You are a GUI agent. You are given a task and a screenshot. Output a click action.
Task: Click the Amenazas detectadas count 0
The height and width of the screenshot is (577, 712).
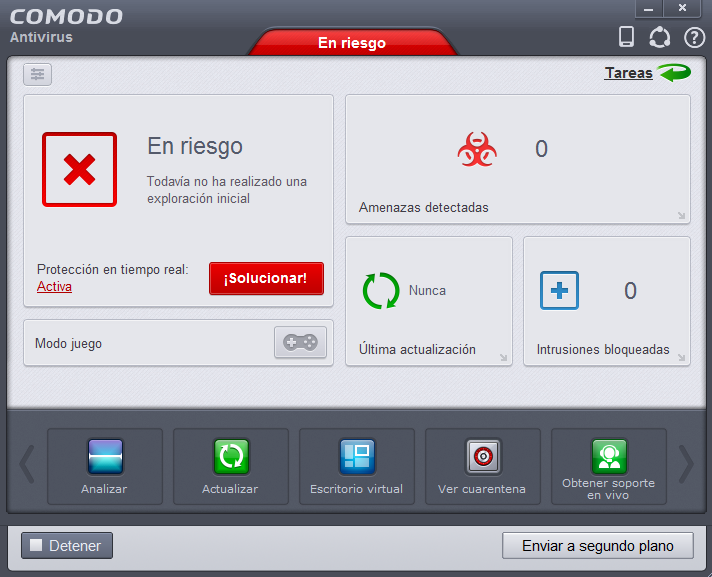(541, 149)
